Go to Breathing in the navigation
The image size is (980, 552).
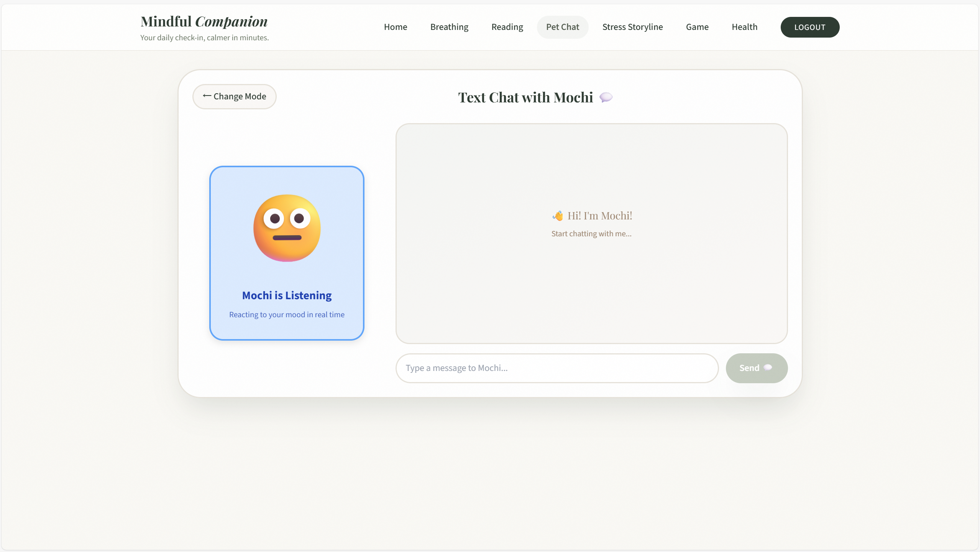click(449, 27)
